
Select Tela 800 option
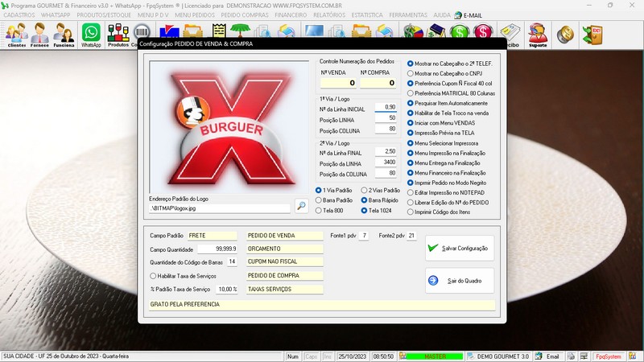click(329, 211)
